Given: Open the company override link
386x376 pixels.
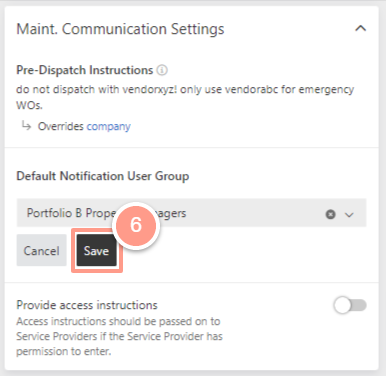Looking at the screenshot, I should pos(109,126).
